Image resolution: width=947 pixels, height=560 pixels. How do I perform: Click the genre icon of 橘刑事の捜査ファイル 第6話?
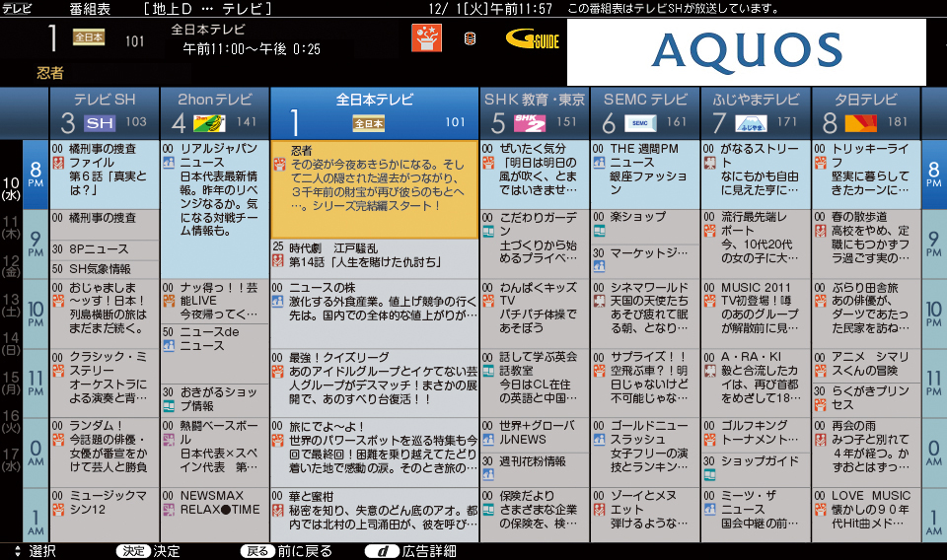coord(58,163)
